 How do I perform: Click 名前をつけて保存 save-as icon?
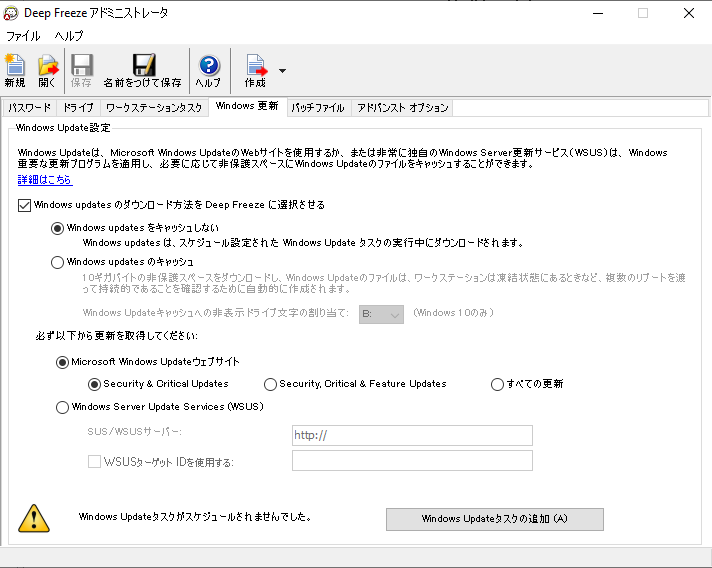click(x=143, y=70)
